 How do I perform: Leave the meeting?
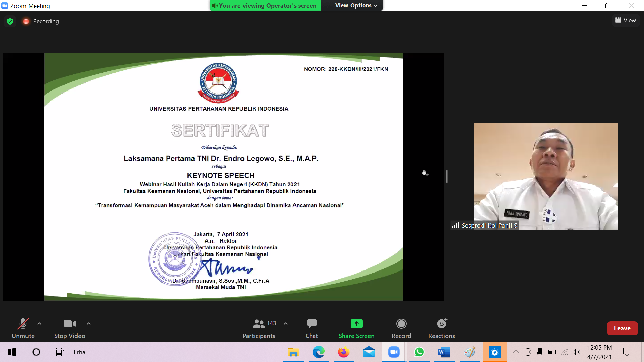pos(622,328)
